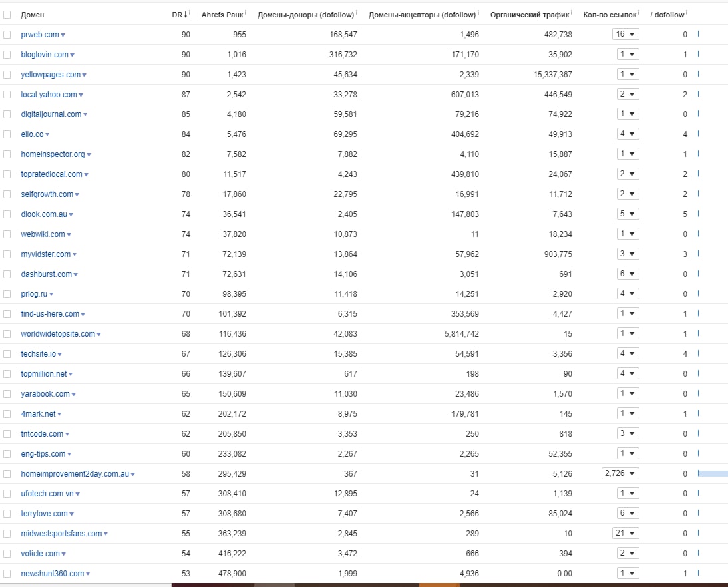Click the caret next to eng-tips.com
This screenshot has height=587, width=728.
tap(69, 454)
